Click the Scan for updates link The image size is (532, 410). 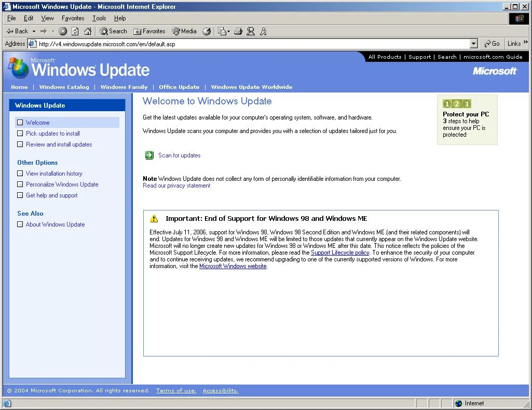(180, 155)
